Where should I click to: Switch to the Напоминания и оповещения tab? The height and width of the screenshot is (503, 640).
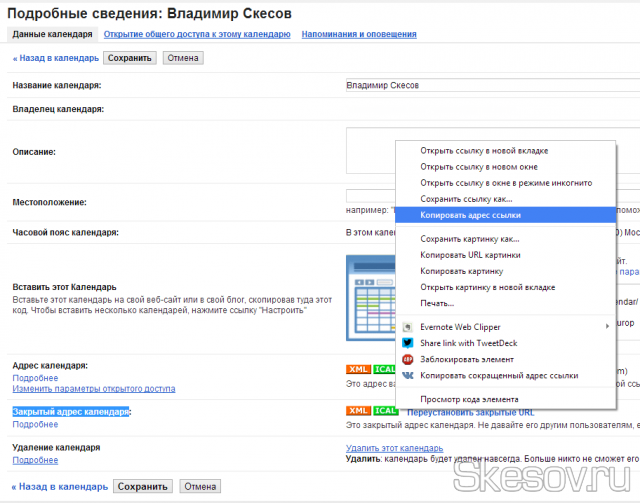pyautogui.click(x=359, y=34)
